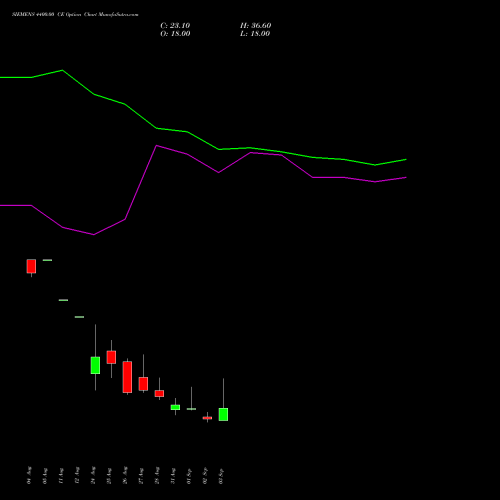Click the doji candle for 01 Sep

click(191, 409)
